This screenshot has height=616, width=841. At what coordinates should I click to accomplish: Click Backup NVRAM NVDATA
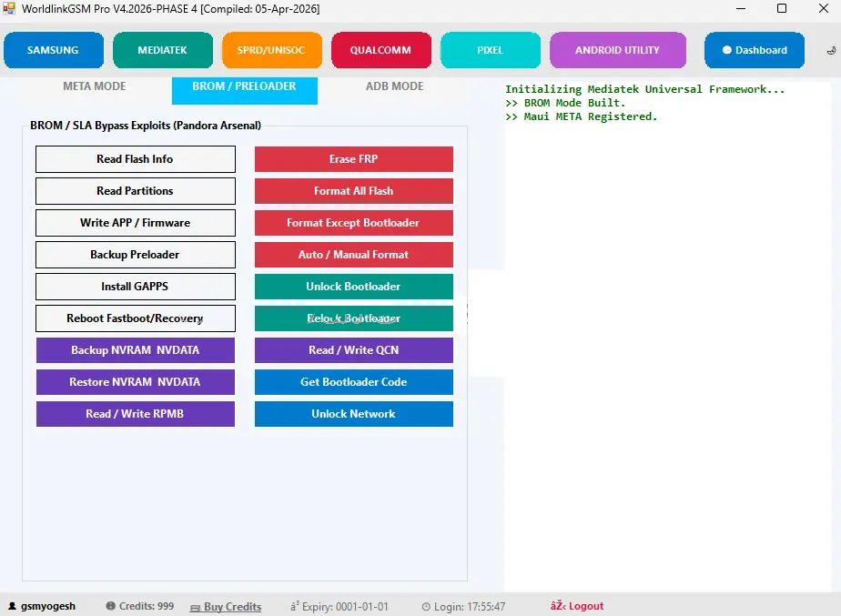coord(135,350)
